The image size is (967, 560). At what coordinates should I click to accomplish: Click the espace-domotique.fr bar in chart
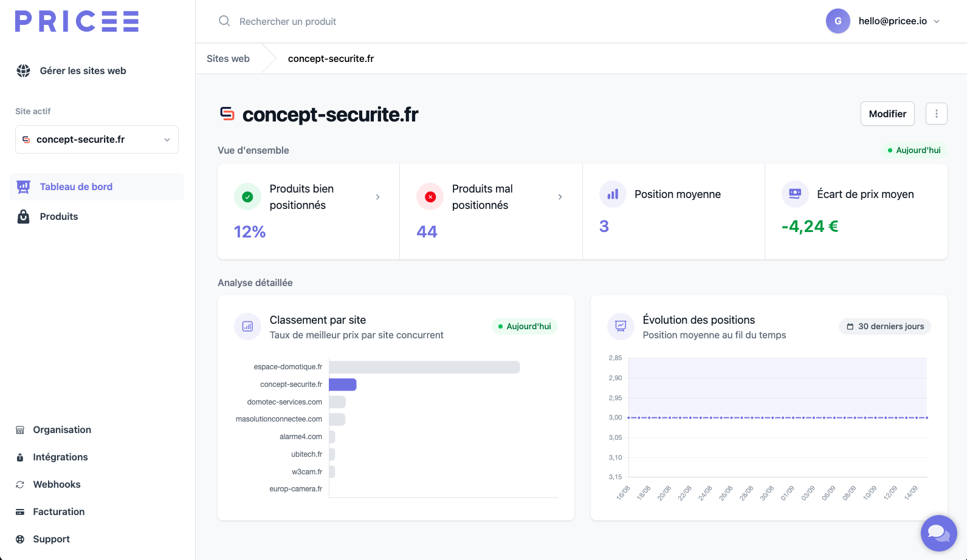tap(424, 367)
